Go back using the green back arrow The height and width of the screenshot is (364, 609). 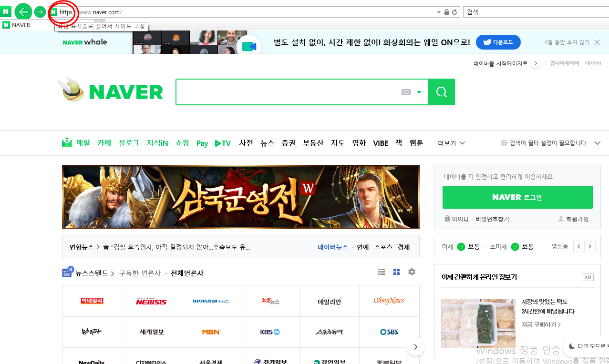pyautogui.click(x=23, y=11)
